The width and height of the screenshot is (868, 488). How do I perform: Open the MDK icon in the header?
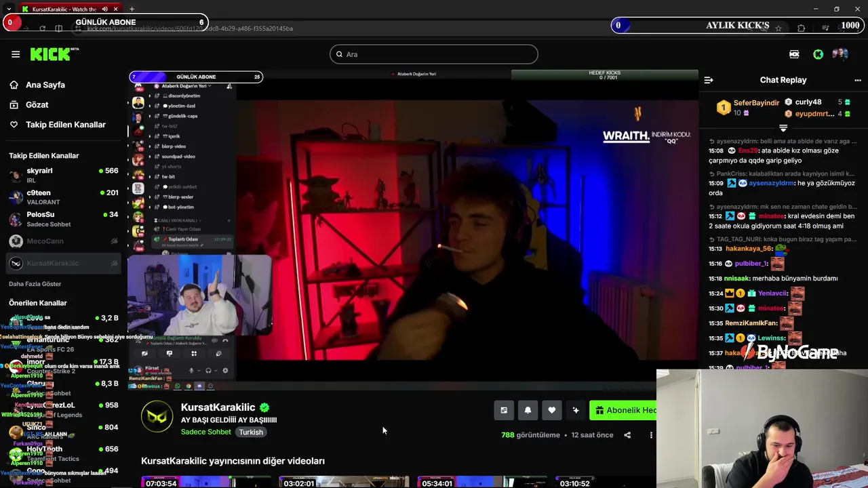click(x=794, y=54)
